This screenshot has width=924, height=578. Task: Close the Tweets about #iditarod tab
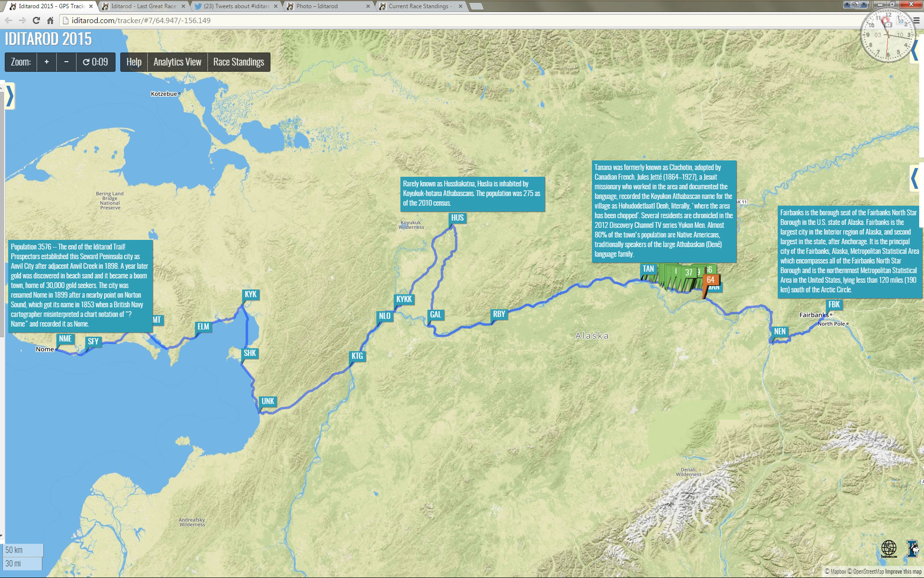coord(276,6)
